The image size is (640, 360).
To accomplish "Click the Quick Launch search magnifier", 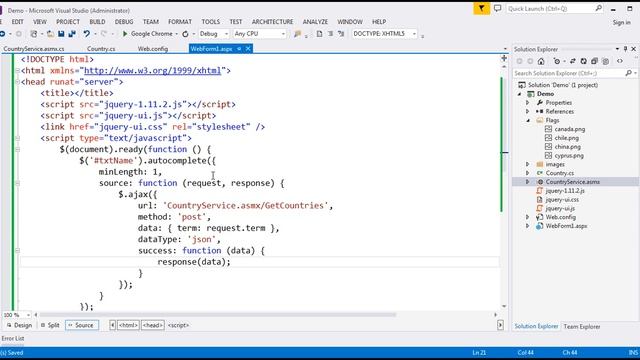I will (x=598, y=8).
